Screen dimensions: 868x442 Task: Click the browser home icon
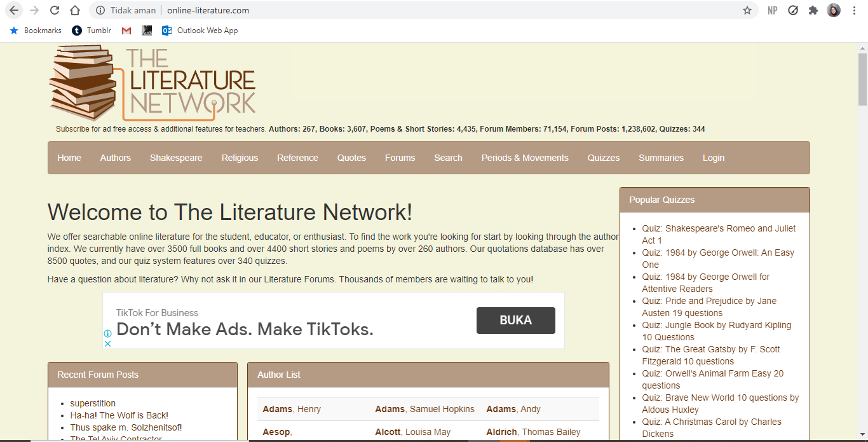coord(75,10)
